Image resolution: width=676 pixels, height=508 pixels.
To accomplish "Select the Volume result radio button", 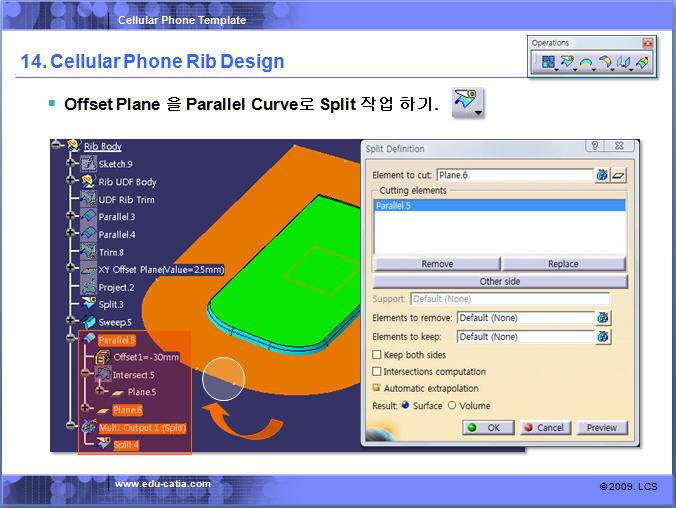I will pos(452,405).
